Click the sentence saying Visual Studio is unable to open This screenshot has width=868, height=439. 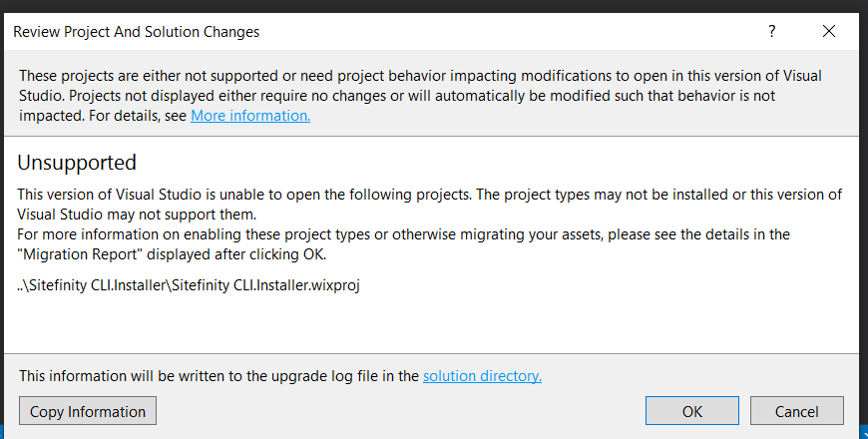[430, 205]
